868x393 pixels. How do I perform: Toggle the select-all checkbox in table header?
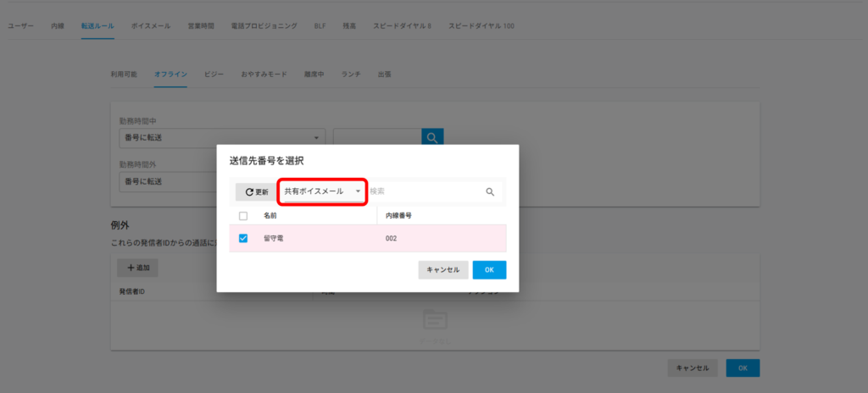(243, 216)
